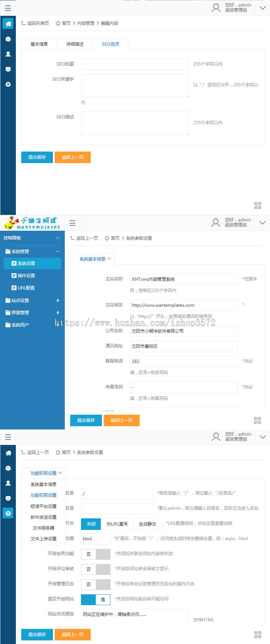Select the 生成静态 option
This screenshot has height=644, width=270.
point(148,524)
